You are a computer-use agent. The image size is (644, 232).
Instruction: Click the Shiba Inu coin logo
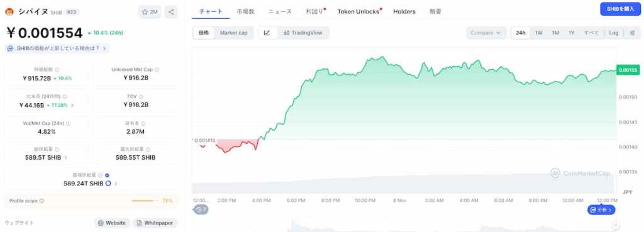(x=9, y=12)
